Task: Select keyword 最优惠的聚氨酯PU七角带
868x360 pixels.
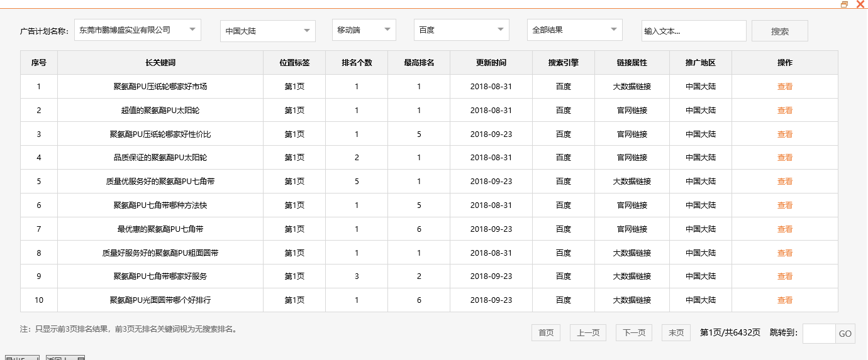Action: point(160,229)
